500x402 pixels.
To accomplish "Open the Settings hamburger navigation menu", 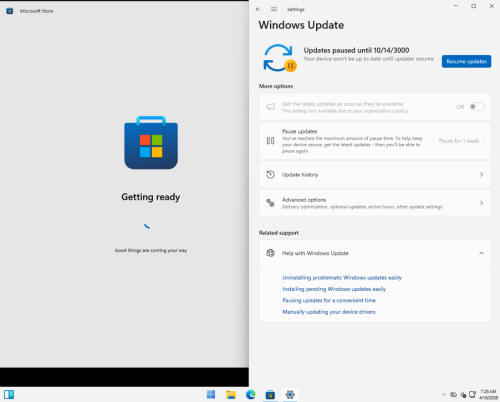I will (274, 9).
